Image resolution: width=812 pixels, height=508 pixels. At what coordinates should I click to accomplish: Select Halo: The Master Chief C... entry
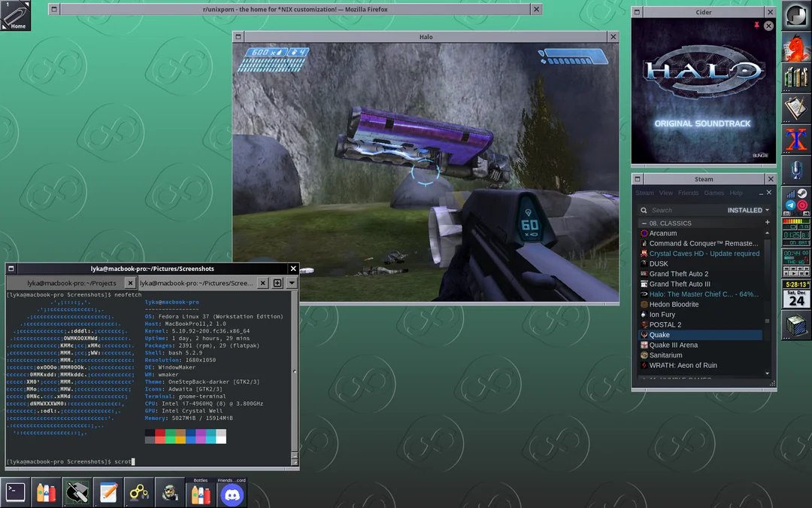coord(701,294)
